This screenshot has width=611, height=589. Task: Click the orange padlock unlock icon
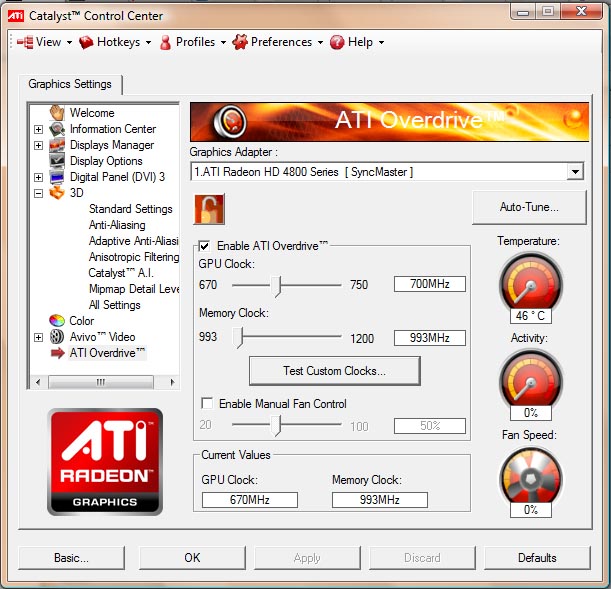point(209,208)
